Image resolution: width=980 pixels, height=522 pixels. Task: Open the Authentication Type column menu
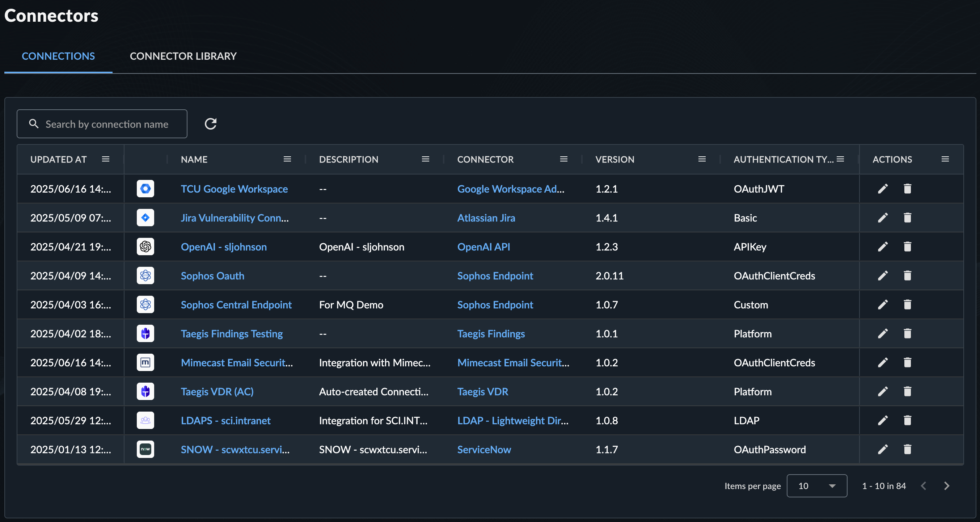840,159
